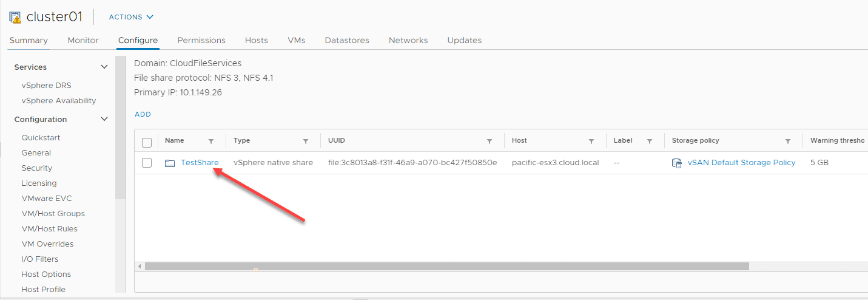Click the cluster01 warning icon
Screen dimensions: 868x300
pyautogui.click(x=15, y=17)
